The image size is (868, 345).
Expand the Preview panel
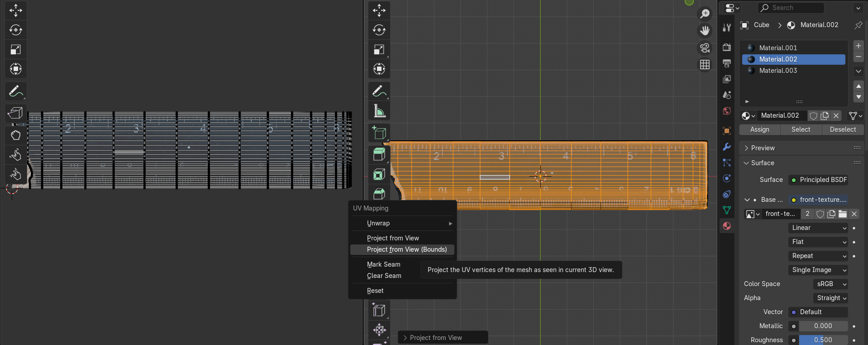pos(763,148)
